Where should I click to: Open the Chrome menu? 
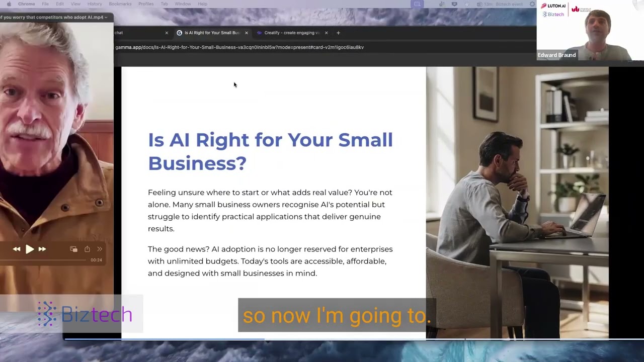click(x=27, y=4)
